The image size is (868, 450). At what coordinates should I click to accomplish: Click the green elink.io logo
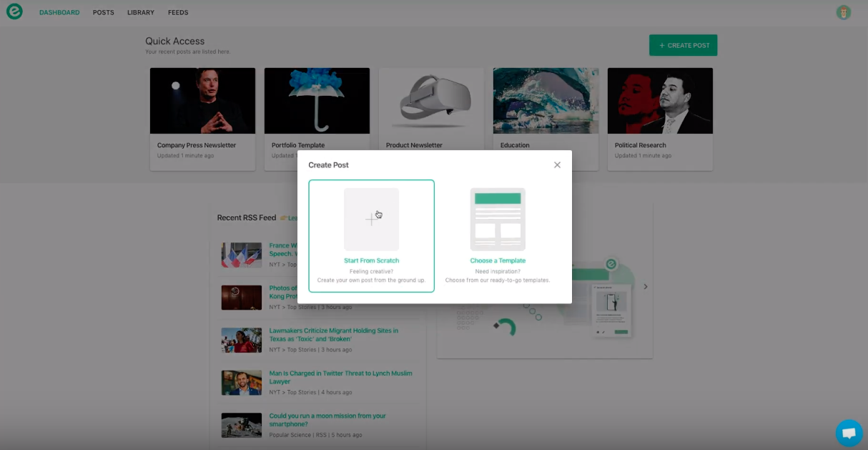click(x=14, y=12)
